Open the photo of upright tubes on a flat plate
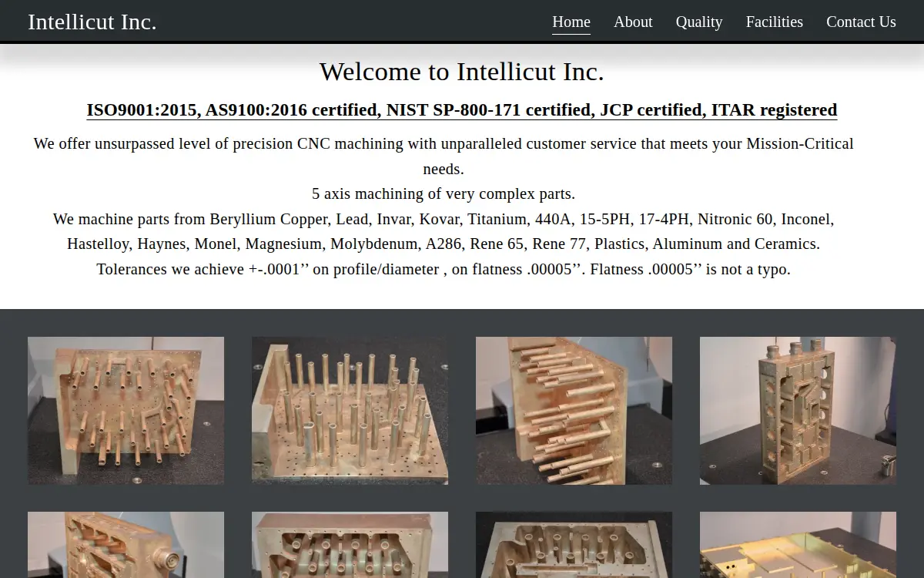 [350, 411]
